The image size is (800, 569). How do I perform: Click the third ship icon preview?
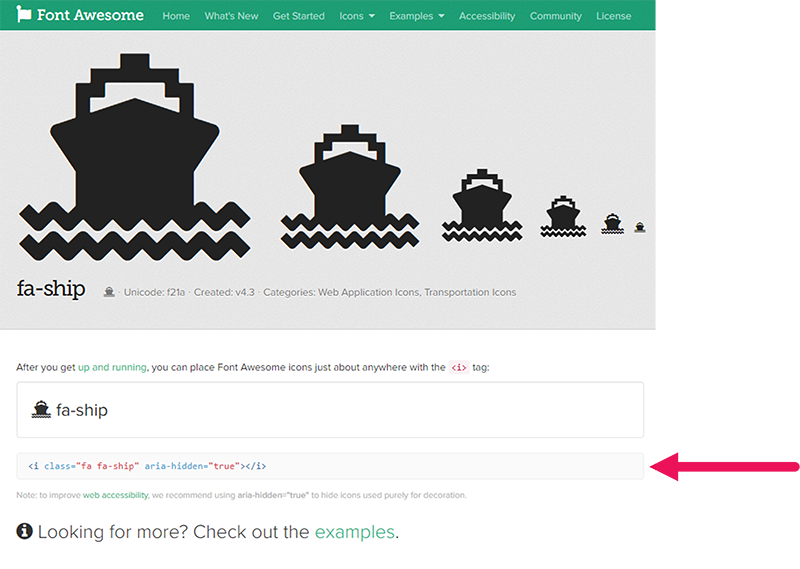click(482, 205)
